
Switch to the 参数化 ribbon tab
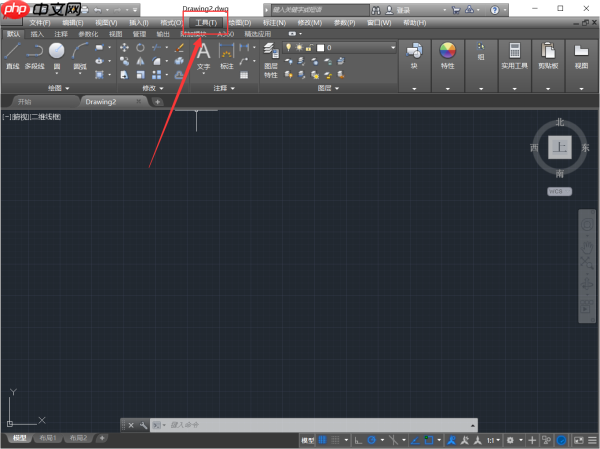[x=88, y=34]
